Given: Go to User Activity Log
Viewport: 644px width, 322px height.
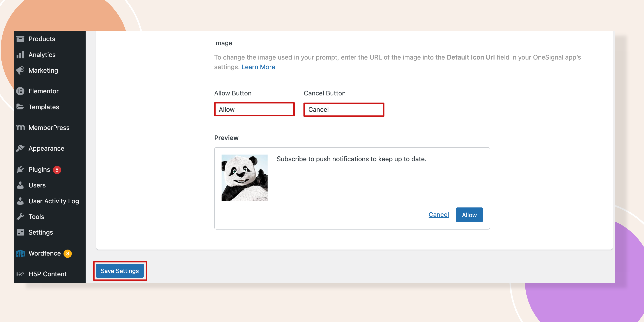Looking at the screenshot, I should click(53, 201).
